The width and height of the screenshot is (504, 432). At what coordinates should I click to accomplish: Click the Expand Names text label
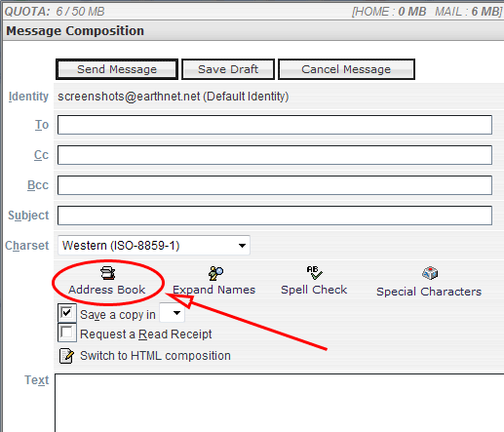click(213, 290)
